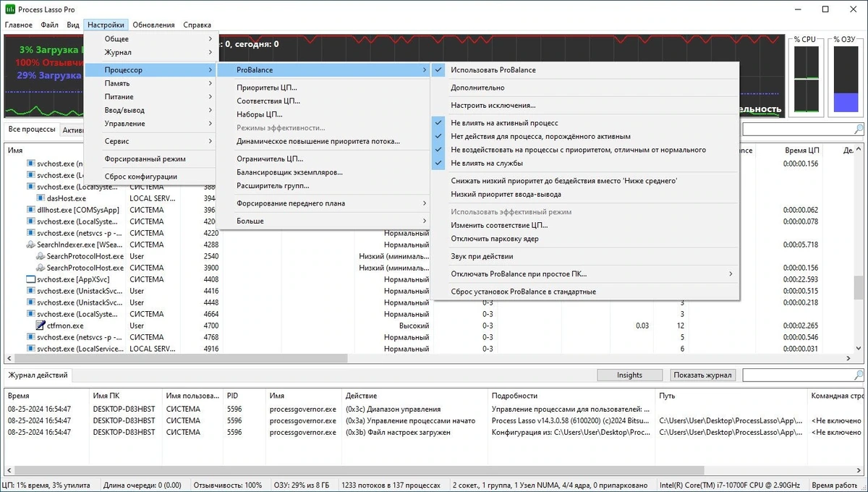The width and height of the screenshot is (868, 492).
Task: Click the '% ОЗУ' meter bar
Action: click(846, 80)
